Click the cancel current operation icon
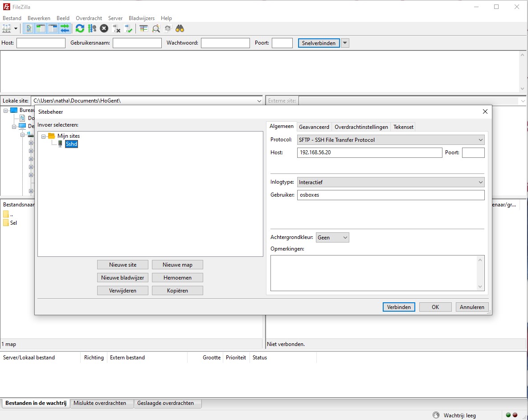 point(104,29)
